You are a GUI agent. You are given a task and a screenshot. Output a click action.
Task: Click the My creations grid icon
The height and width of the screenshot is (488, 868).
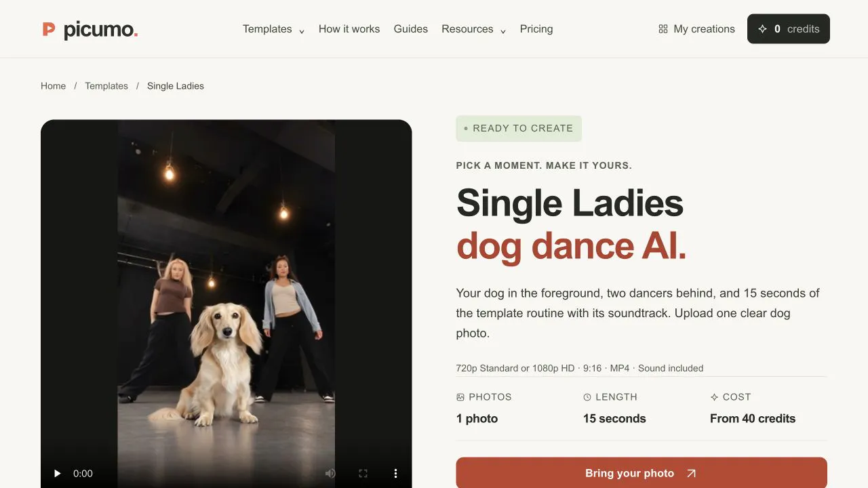tap(663, 29)
